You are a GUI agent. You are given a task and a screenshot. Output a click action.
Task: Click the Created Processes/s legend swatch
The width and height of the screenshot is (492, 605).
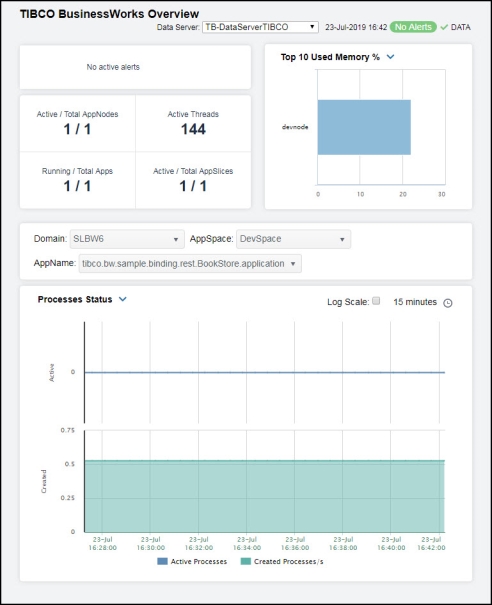tap(246, 561)
